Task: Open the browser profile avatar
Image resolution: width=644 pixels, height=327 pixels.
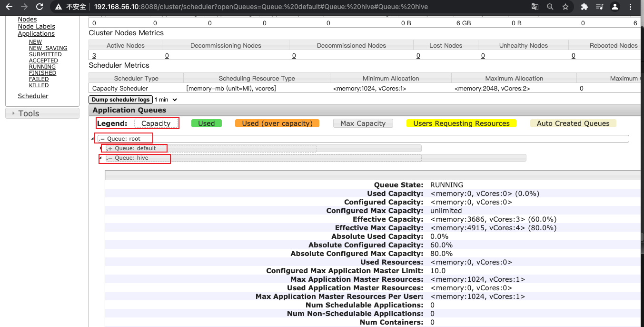Action: click(x=615, y=7)
